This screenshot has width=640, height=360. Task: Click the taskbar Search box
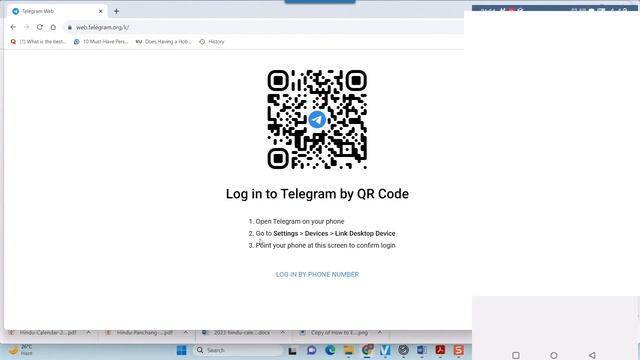click(x=238, y=350)
